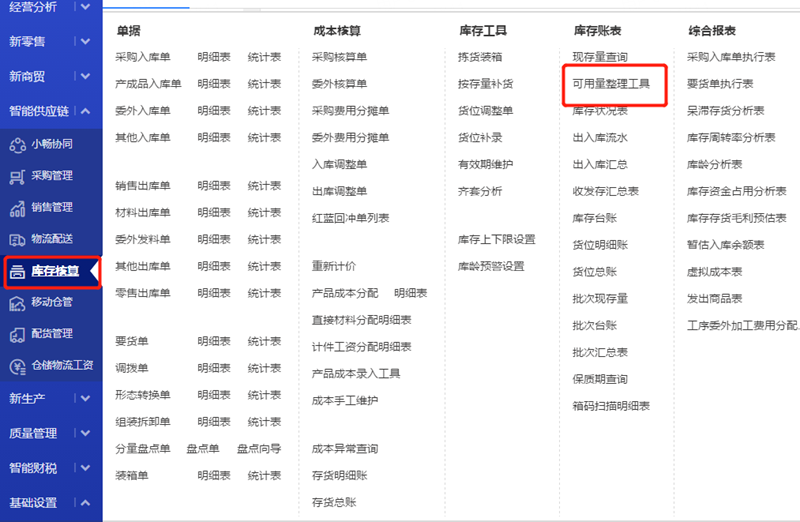The image size is (800, 522).
Task: Open 存货明细账 link
Action: 339,476
